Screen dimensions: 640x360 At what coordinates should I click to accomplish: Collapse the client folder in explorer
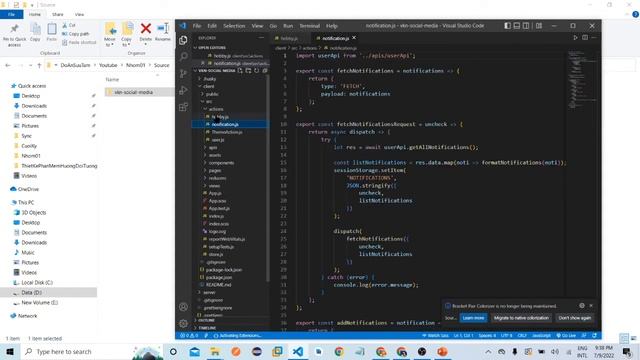(209, 87)
